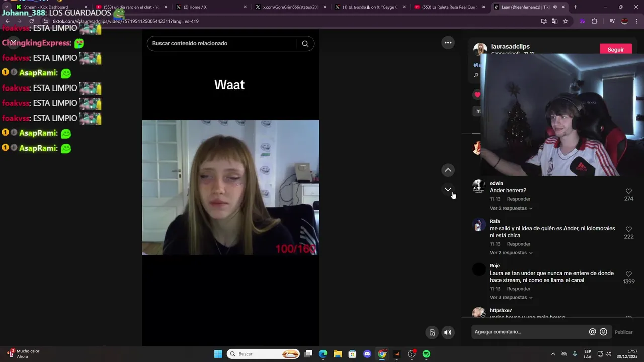Open Task View on the taskbar
This screenshot has height=362, width=644.
pos(308,354)
